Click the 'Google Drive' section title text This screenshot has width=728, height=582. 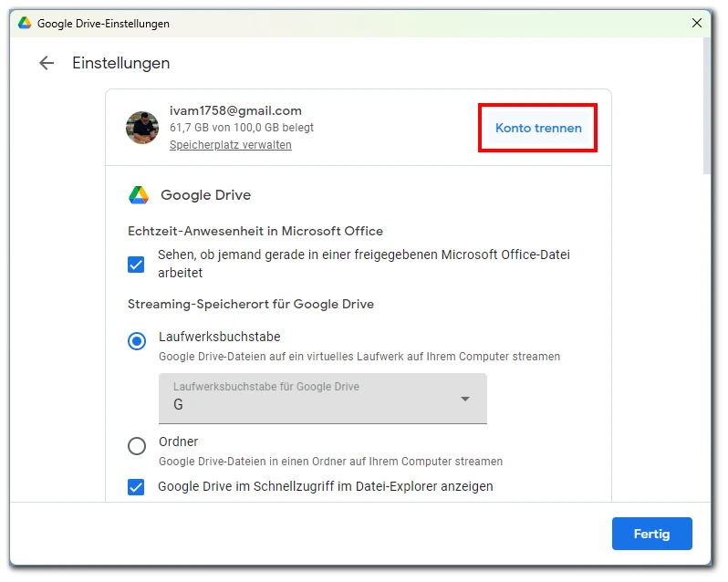coord(205,195)
